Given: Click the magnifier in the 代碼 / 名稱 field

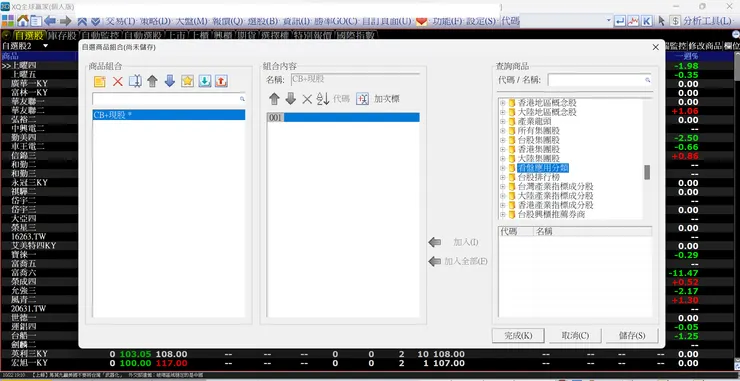Looking at the screenshot, I should click(x=647, y=80).
